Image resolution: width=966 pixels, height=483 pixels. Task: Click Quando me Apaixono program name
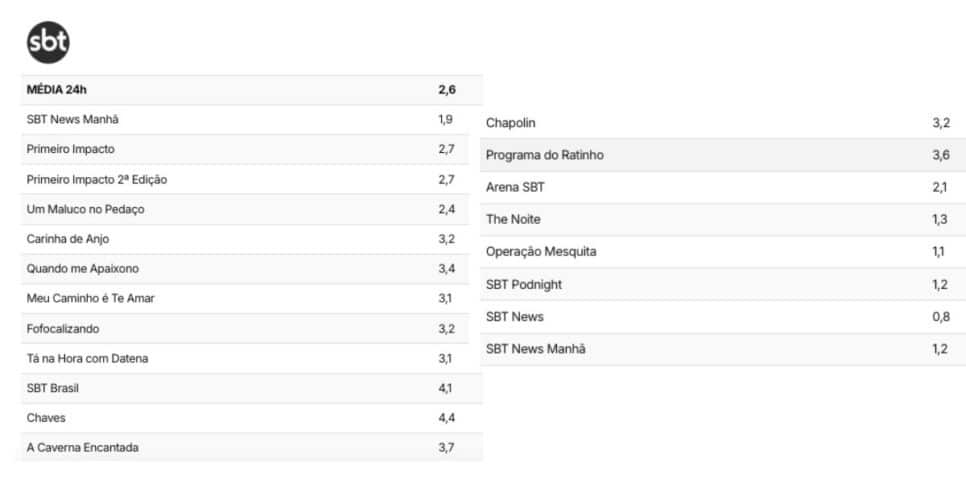(83, 269)
